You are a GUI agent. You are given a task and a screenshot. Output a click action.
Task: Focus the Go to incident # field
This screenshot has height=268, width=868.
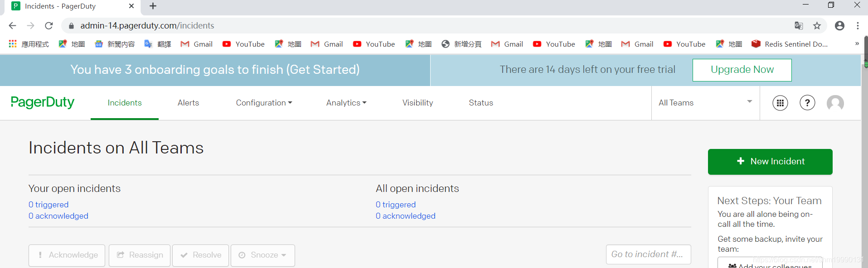[648, 254]
